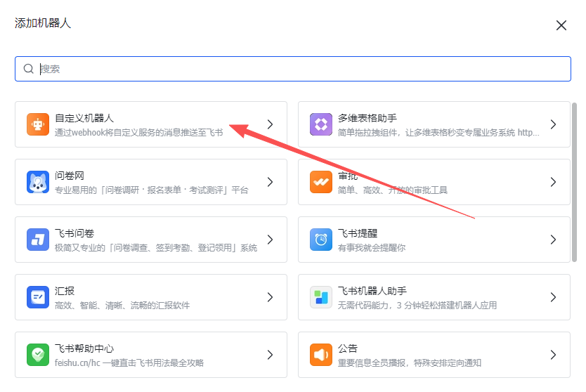The image size is (586, 392).
Task: Click the custom robot (自定义机器人) icon
Action: click(38, 124)
